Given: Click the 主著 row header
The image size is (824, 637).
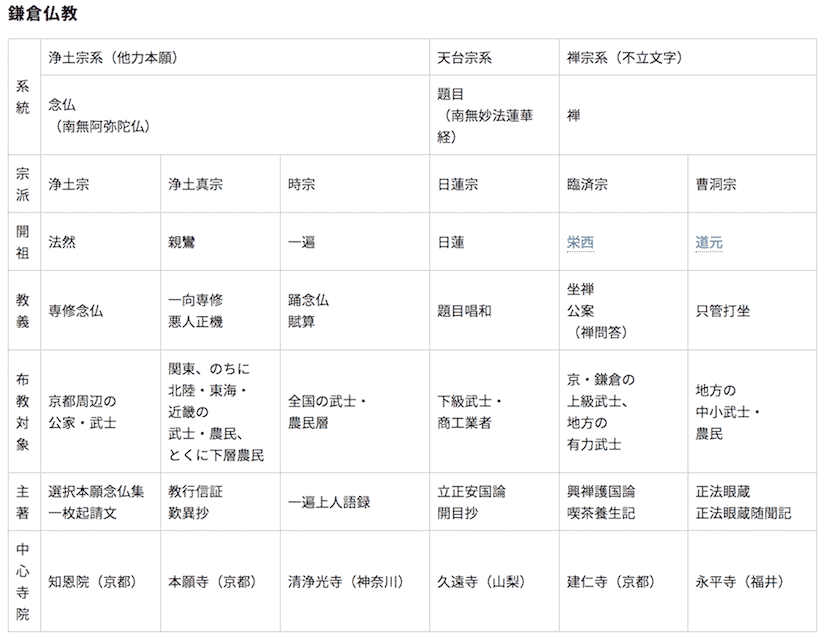Looking at the screenshot, I should tap(24, 502).
